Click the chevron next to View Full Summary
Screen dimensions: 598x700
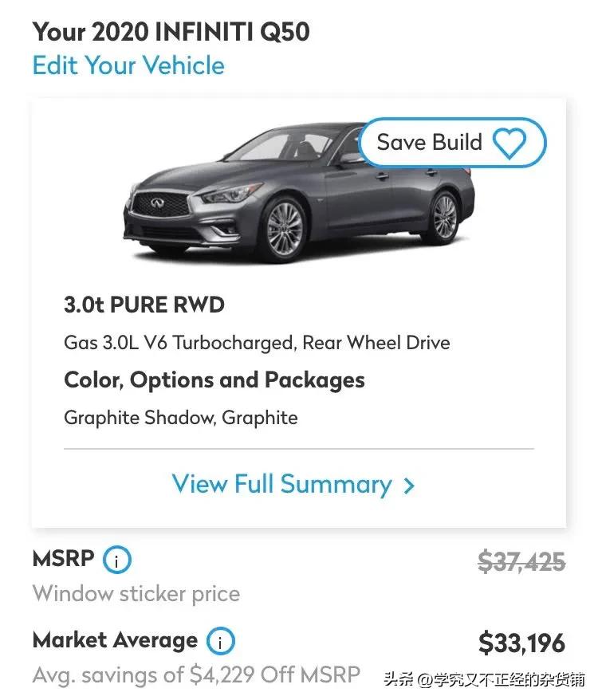[409, 486]
